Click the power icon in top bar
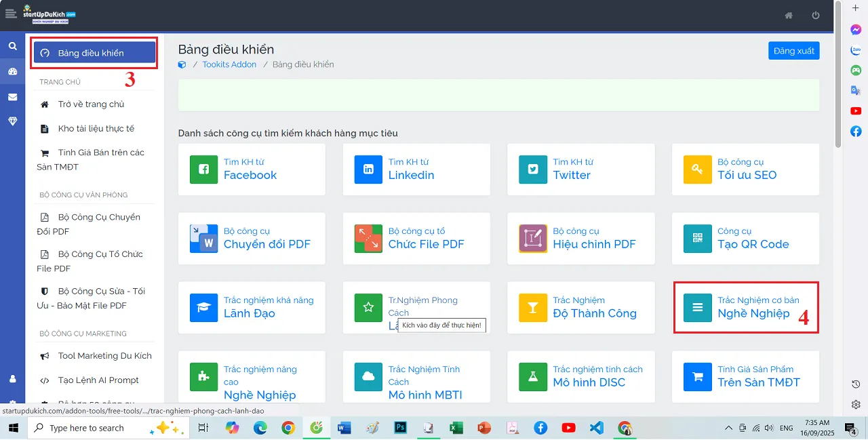The height and width of the screenshot is (440, 868). click(816, 16)
